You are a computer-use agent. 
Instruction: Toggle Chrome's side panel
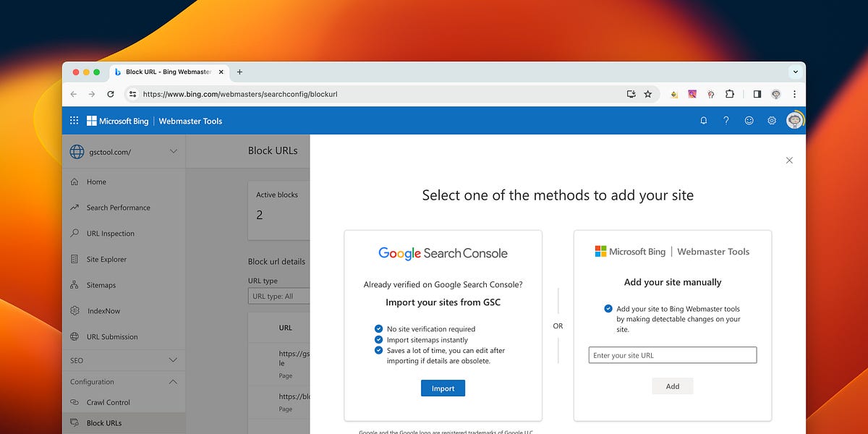pyautogui.click(x=755, y=94)
